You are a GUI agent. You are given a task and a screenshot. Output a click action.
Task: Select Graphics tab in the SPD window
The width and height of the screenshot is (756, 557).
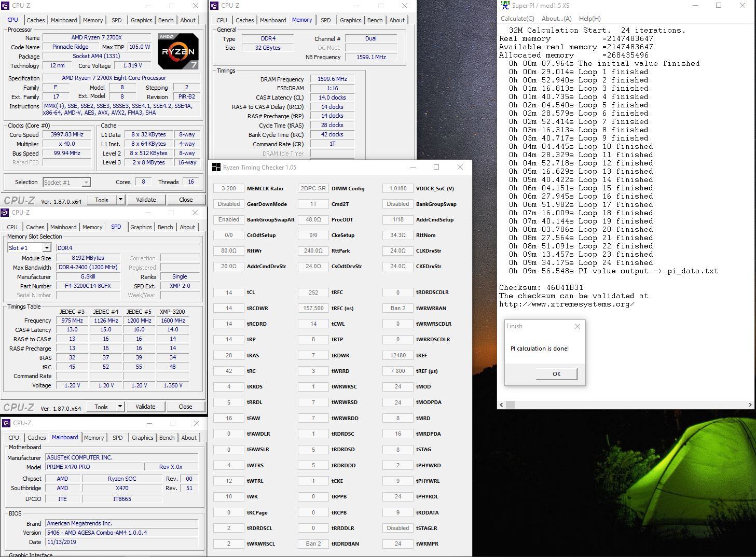click(141, 227)
